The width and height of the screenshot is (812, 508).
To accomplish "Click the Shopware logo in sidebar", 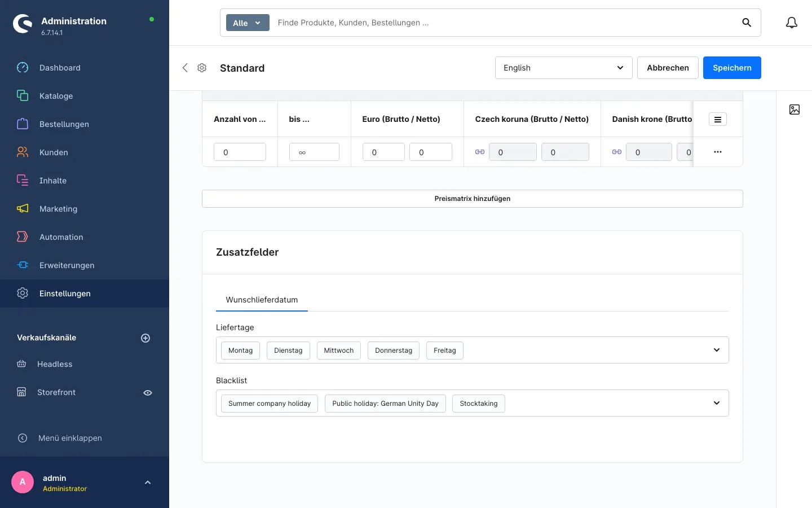I will (23, 24).
